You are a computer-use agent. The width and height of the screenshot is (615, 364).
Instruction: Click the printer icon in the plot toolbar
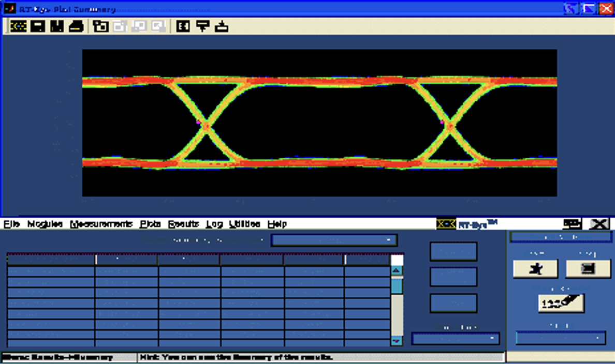pos(77,26)
